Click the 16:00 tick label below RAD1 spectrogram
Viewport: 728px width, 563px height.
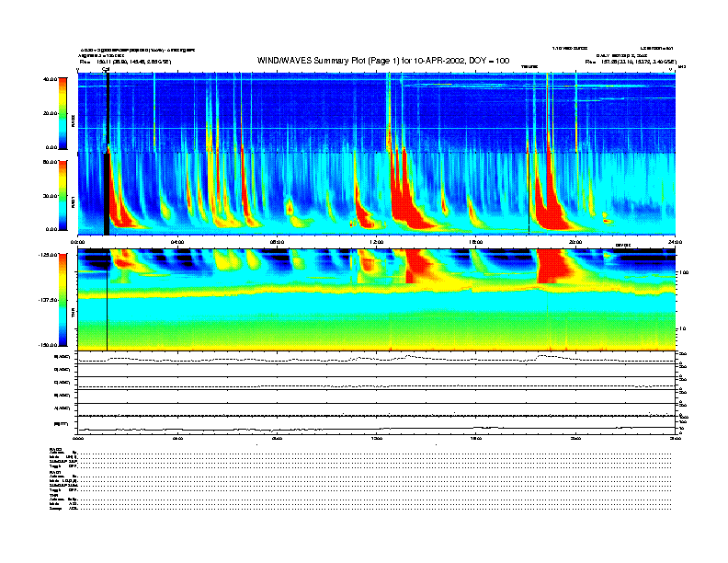coord(476,242)
